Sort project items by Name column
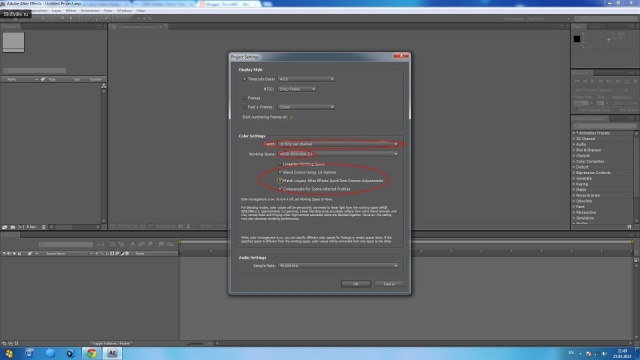The height and width of the screenshot is (360, 640). click(12, 79)
